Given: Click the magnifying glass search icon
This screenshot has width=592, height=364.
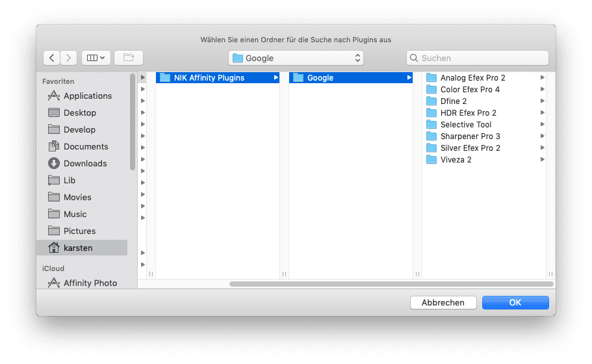Looking at the screenshot, I should click(414, 58).
